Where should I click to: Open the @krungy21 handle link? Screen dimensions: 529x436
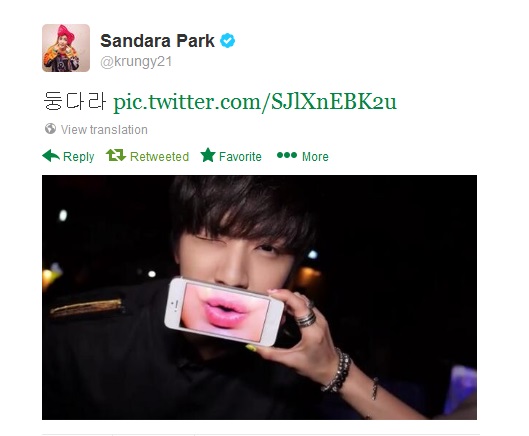pos(136,62)
